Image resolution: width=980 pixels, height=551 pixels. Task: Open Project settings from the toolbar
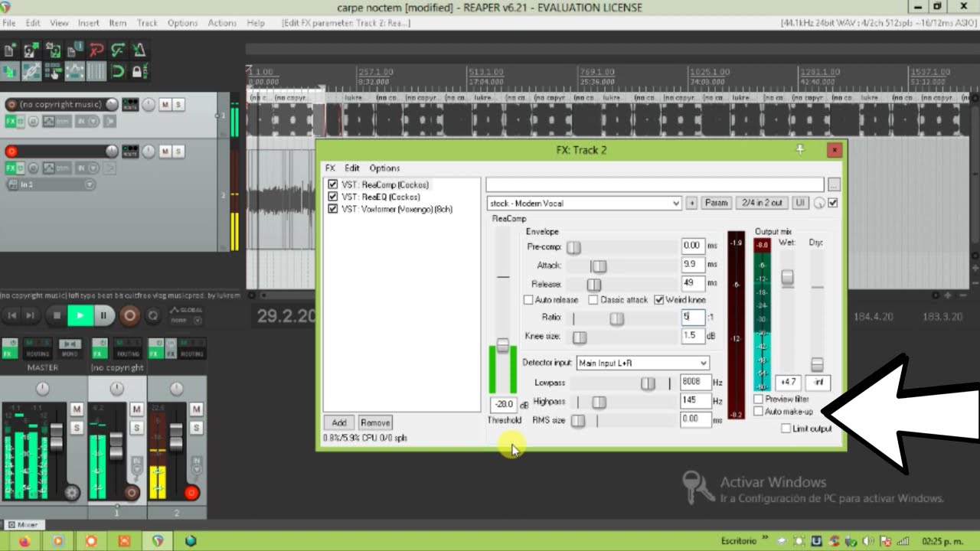click(x=74, y=51)
